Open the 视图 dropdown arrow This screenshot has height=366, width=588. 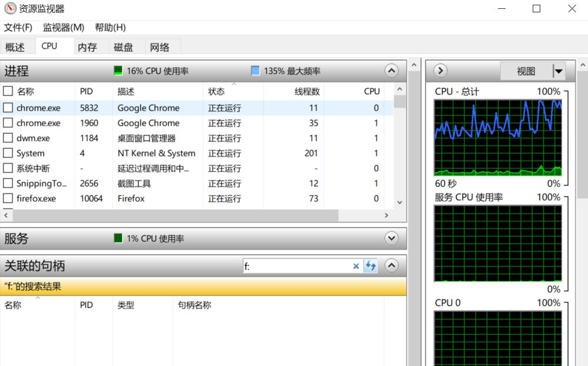pos(559,71)
